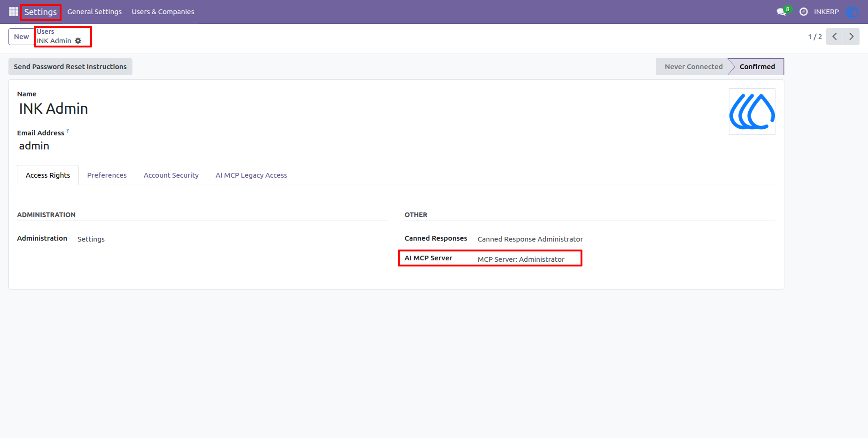The height and width of the screenshot is (438, 868).
Task: Go to next record with right chevron
Action: pyautogui.click(x=851, y=37)
